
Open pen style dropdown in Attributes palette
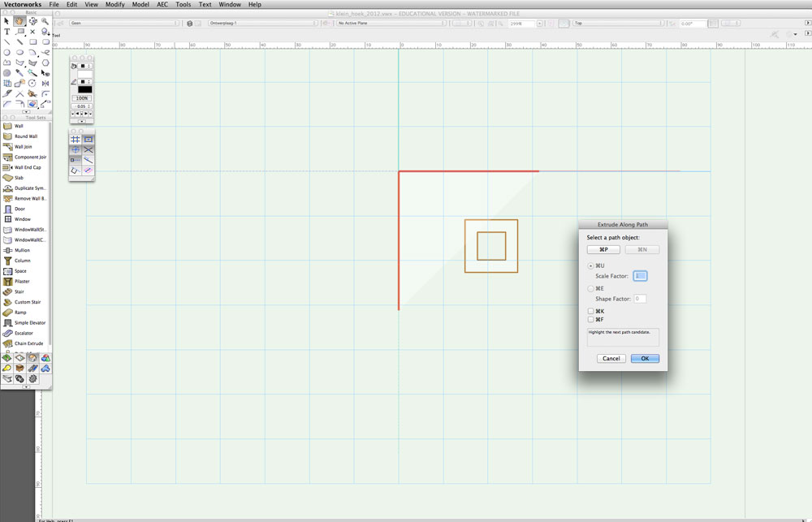pyautogui.click(x=85, y=82)
